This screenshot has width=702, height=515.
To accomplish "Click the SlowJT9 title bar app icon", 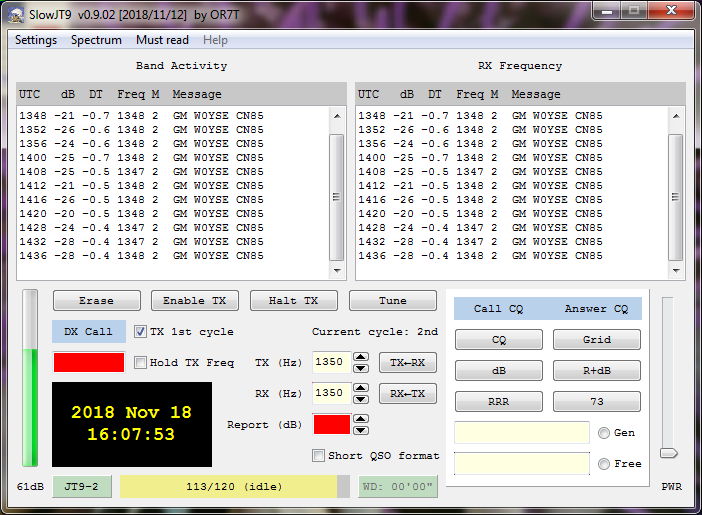I will point(16,15).
